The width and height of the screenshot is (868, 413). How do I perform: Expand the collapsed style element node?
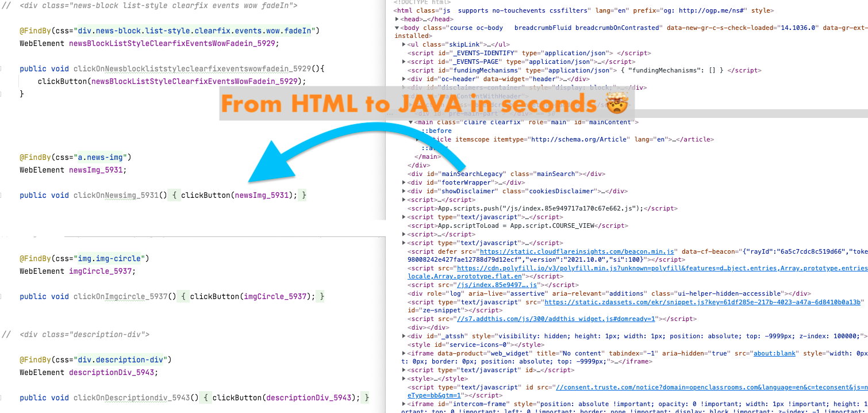(x=405, y=378)
